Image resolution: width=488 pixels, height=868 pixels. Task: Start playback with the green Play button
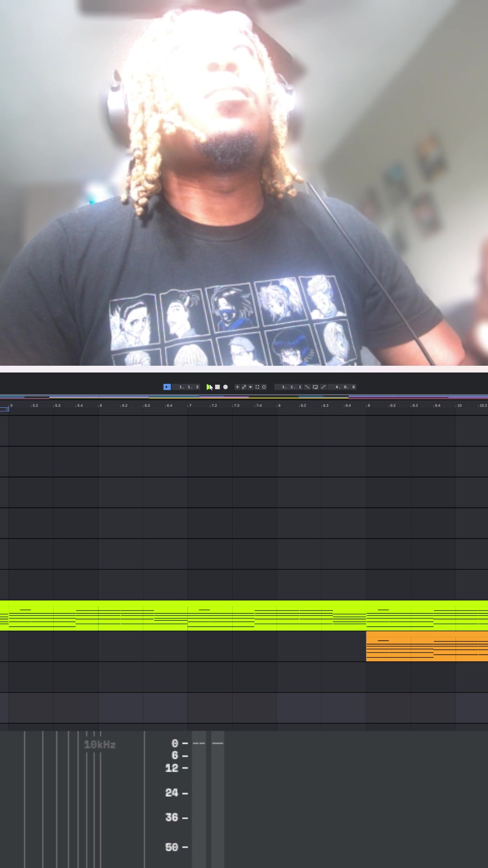208,387
